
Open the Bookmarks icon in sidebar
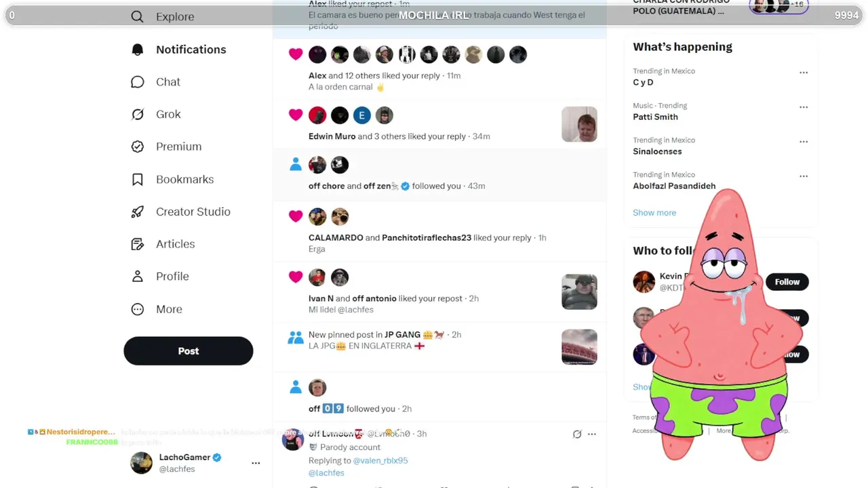coord(138,180)
